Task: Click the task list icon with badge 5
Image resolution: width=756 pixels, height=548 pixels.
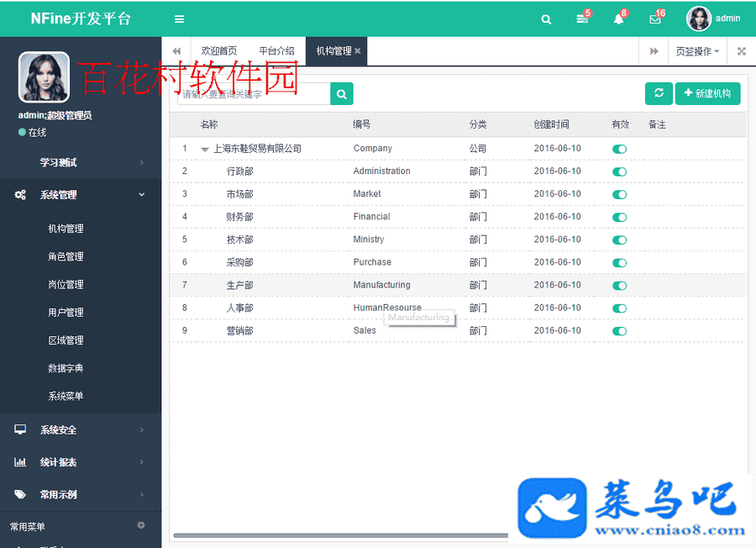Action: (x=582, y=18)
